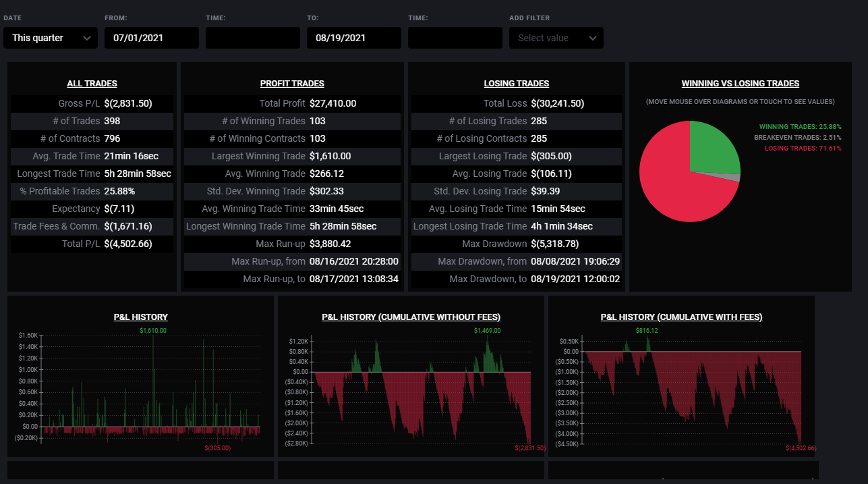Click the Expectancy value $(7.11)
This screenshot has height=484, width=868.
tap(121, 209)
